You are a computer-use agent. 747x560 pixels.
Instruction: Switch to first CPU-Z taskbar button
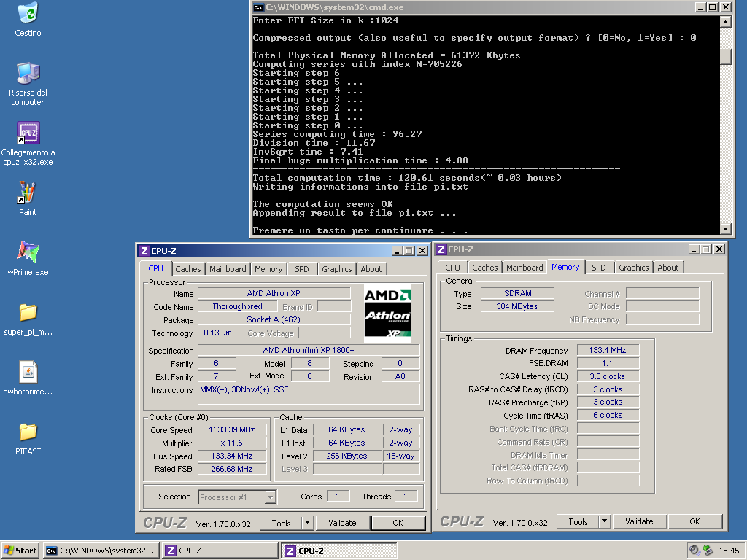[x=220, y=551]
